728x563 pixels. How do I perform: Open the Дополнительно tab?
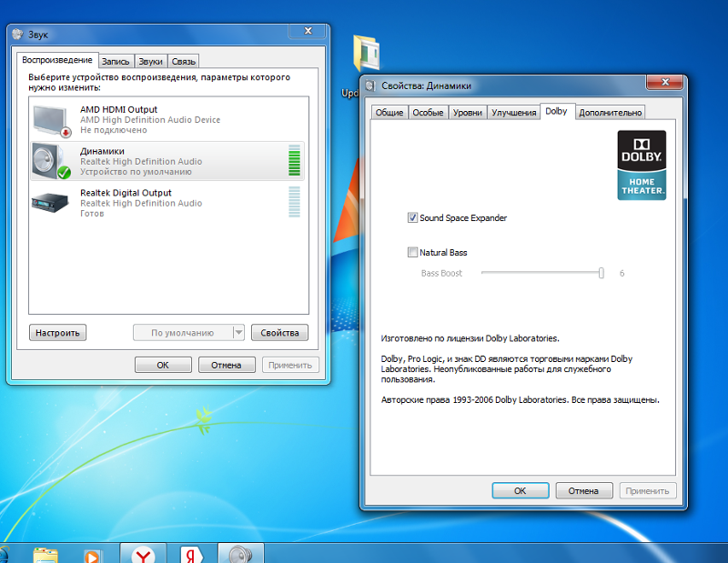(x=610, y=112)
